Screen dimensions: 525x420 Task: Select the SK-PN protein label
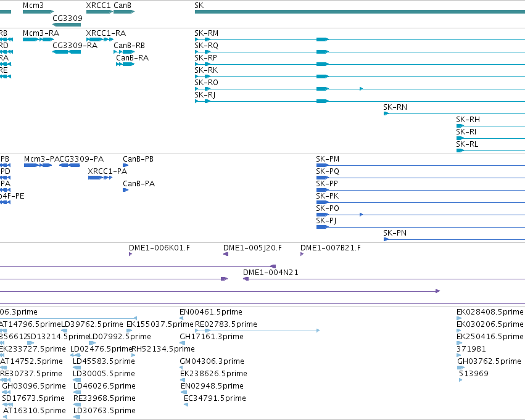[395, 233]
